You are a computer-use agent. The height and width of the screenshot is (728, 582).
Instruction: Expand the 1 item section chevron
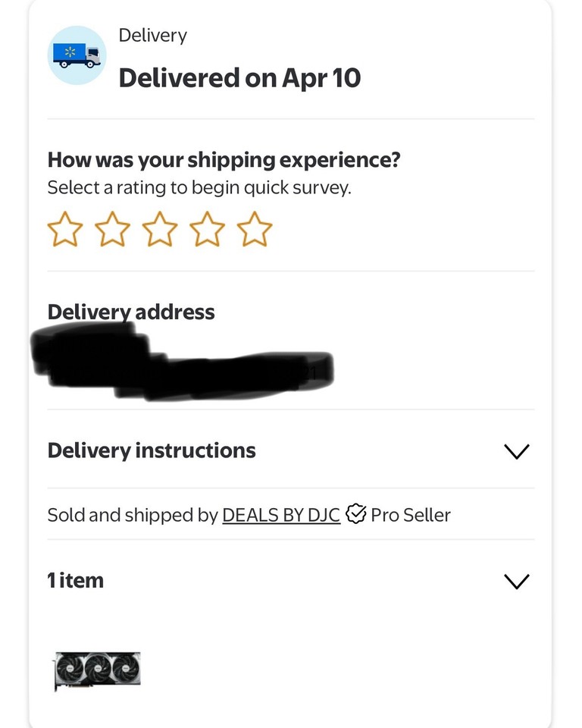pos(516,582)
